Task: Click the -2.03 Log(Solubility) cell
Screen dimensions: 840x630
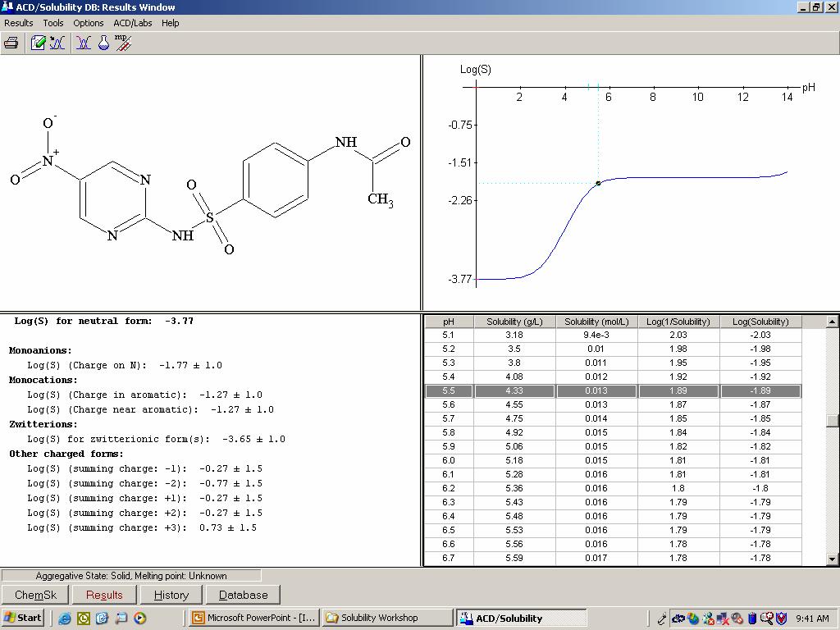Action: coord(760,335)
